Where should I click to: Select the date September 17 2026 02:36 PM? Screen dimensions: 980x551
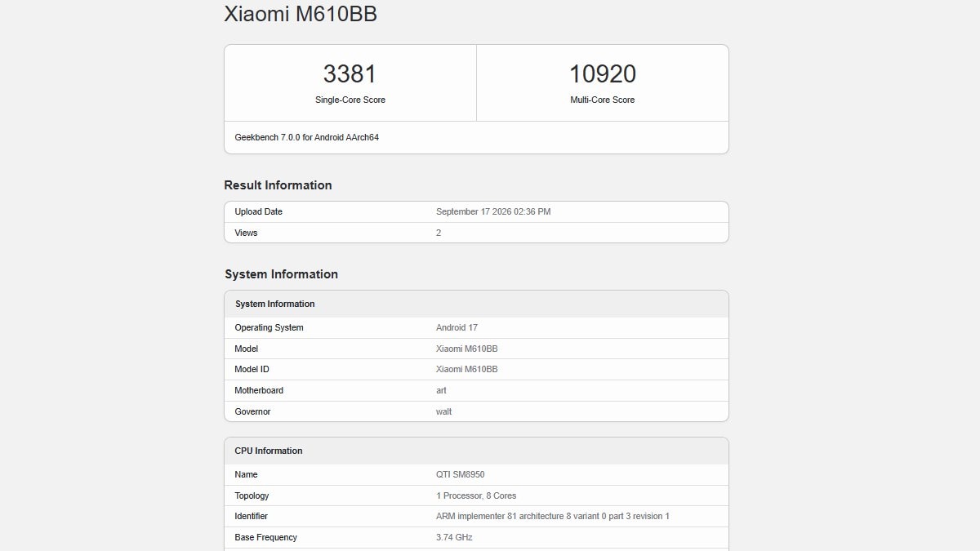[493, 211]
